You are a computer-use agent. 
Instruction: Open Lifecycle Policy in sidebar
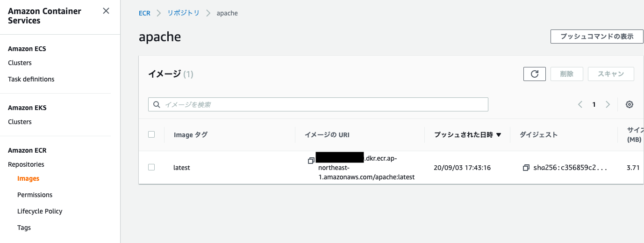pos(40,211)
